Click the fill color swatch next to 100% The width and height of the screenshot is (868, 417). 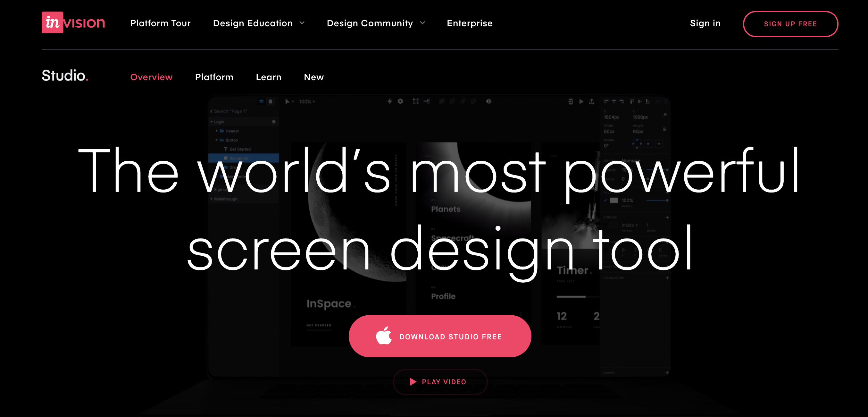(x=614, y=200)
